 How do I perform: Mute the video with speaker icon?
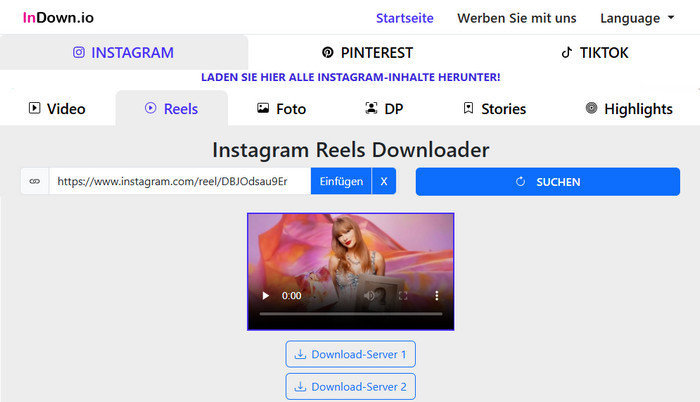coord(369,296)
